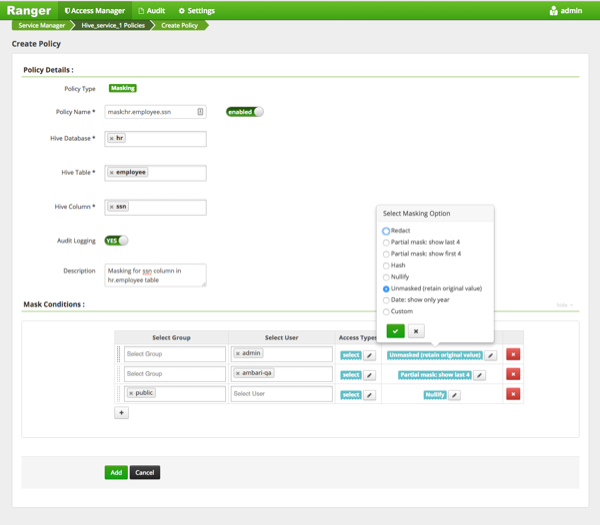Click the green Add button
This screenshot has width=600, height=525.
pyautogui.click(x=116, y=472)
